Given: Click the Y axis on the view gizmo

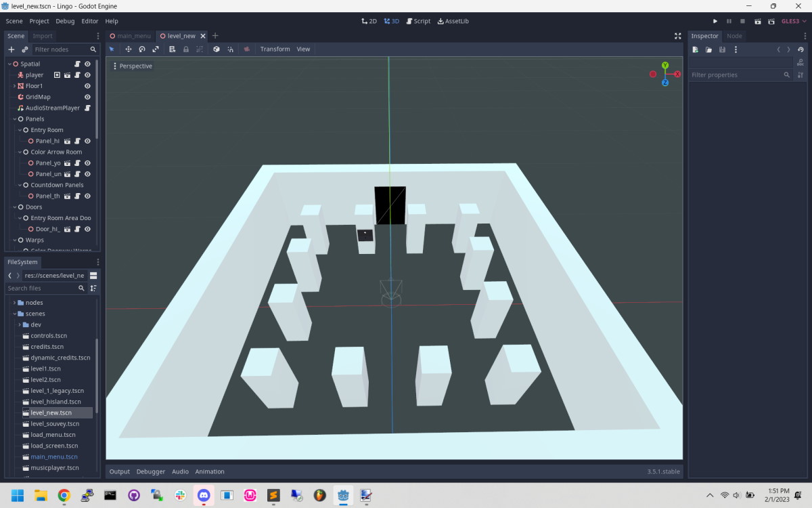Looking at the screenshot, I should [x=665, y=66].
